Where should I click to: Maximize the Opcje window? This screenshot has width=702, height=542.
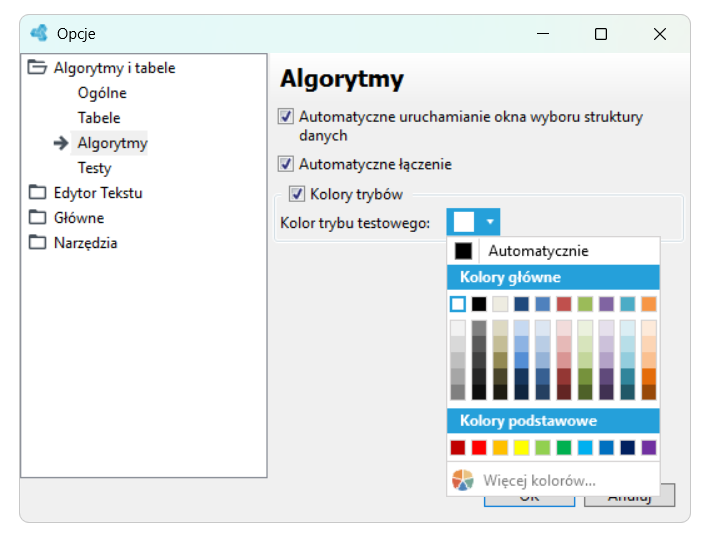tap(601, 34)
